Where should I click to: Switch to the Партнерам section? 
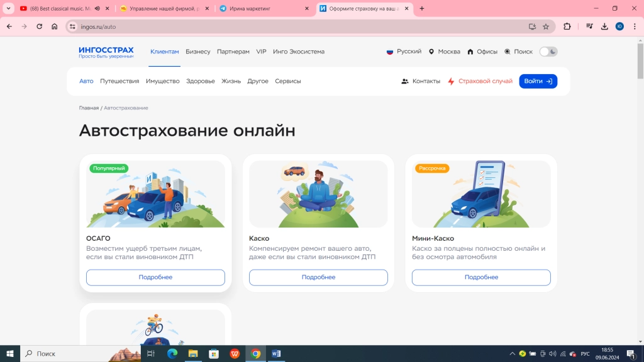(233, 52)
